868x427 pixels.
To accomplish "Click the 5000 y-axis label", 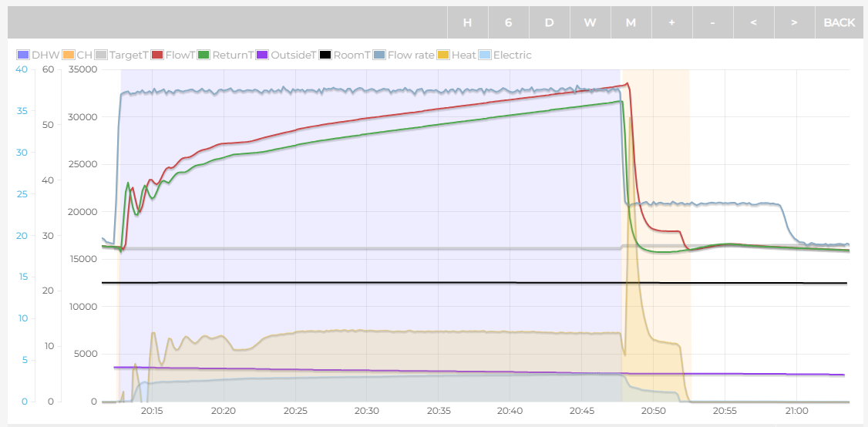I will click(x=86, y=354).
